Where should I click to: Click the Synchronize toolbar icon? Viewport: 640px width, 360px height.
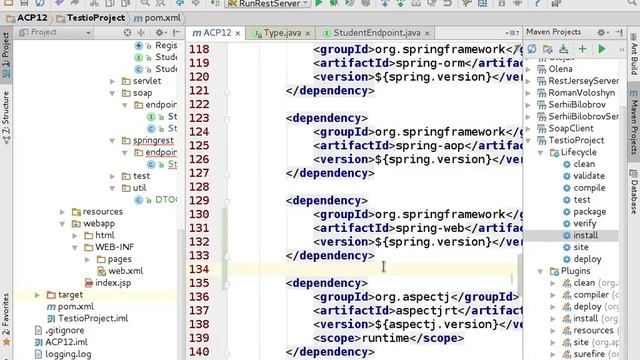pos(40,3)
